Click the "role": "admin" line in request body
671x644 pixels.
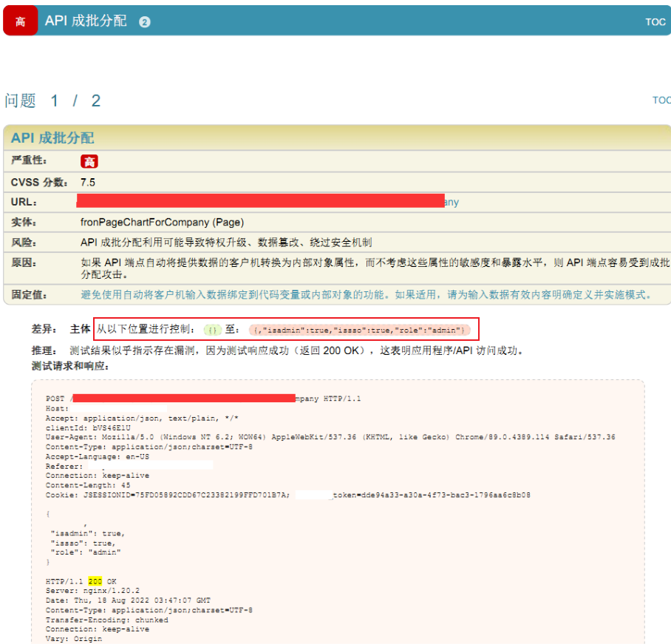86,552
